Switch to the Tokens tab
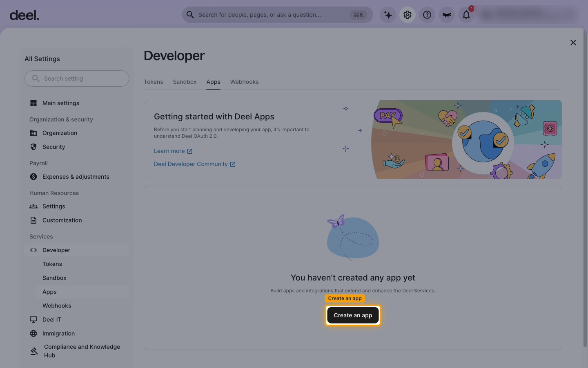The image size is (588, 368). click(154, 82)
